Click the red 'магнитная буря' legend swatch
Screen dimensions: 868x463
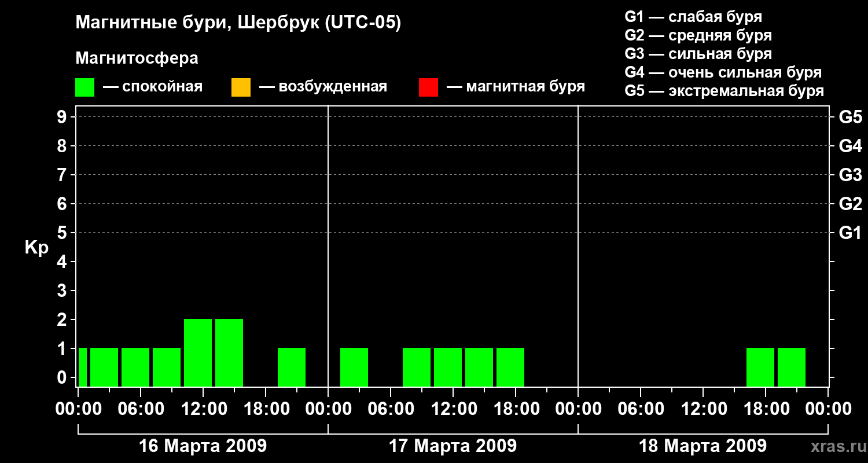pyautogui.click(x=428, y=87)
